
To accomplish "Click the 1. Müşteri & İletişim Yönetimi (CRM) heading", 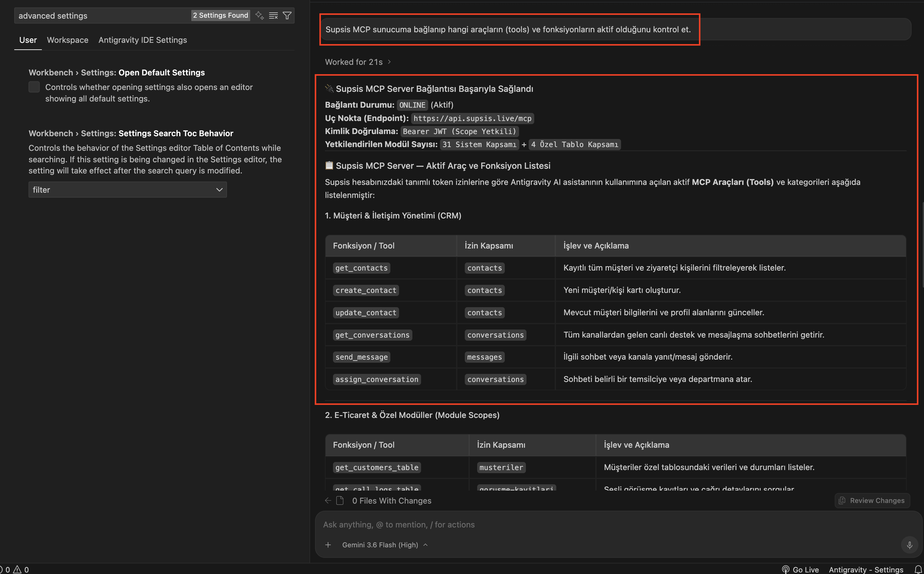I will coord(393,216).
